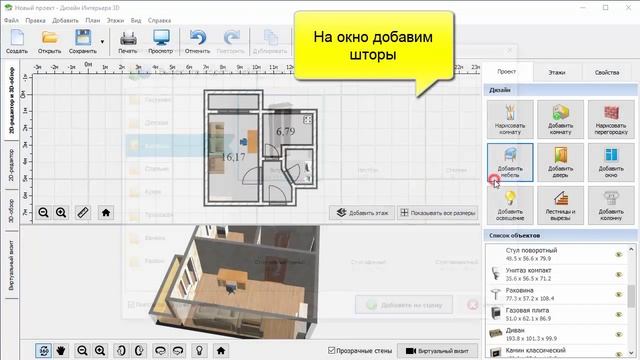Click Добавить освещение tool
The width and height of the screenshot is (640, 360).
[x=510, y=205]
